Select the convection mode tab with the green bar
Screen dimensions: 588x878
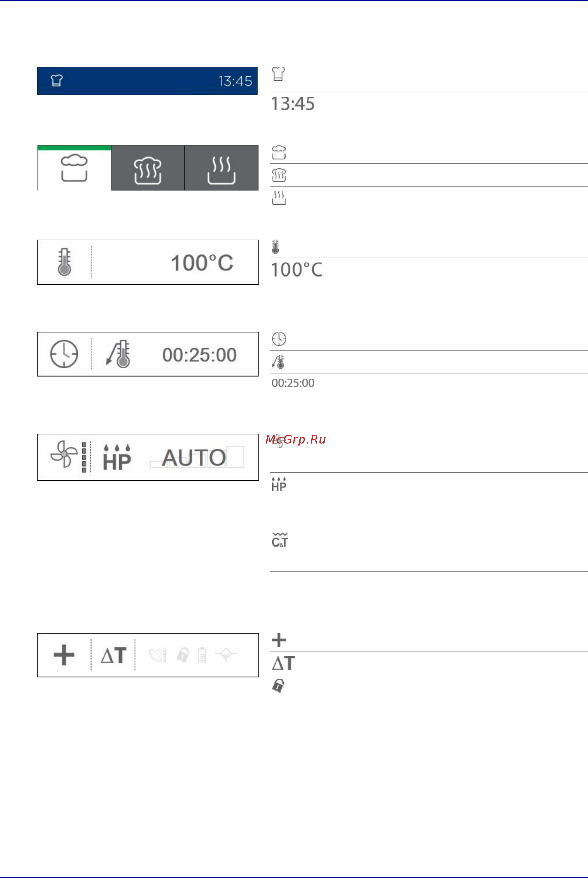point(74,168)
